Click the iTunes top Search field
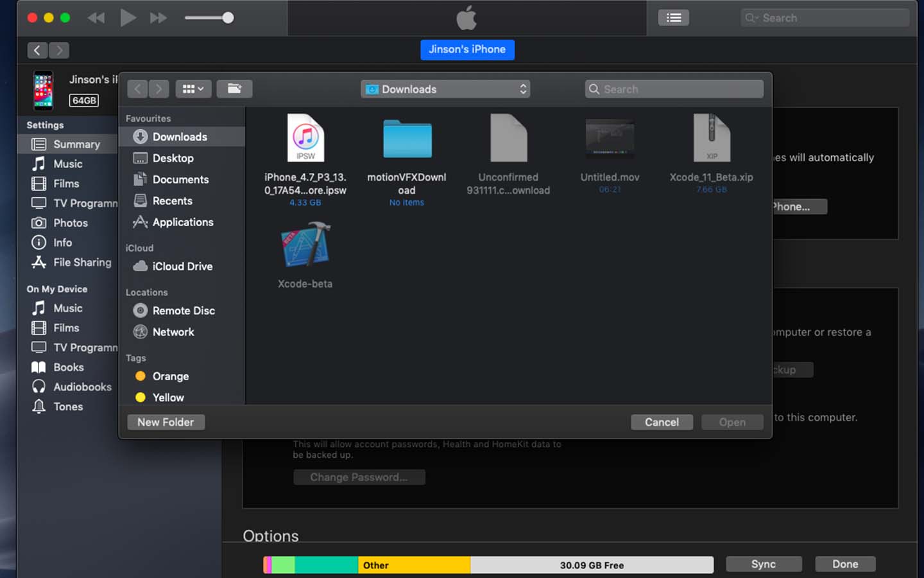 pos(825,18)
